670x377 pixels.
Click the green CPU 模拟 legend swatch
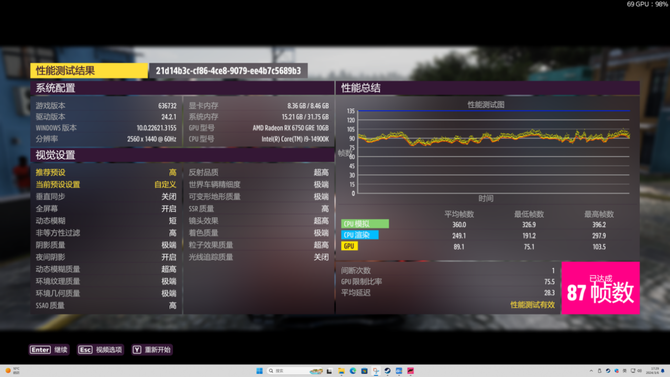coord(365,224)
